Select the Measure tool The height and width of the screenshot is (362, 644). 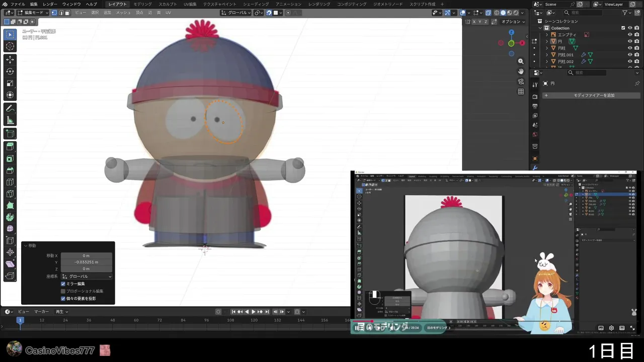click(x=10, y=121)
